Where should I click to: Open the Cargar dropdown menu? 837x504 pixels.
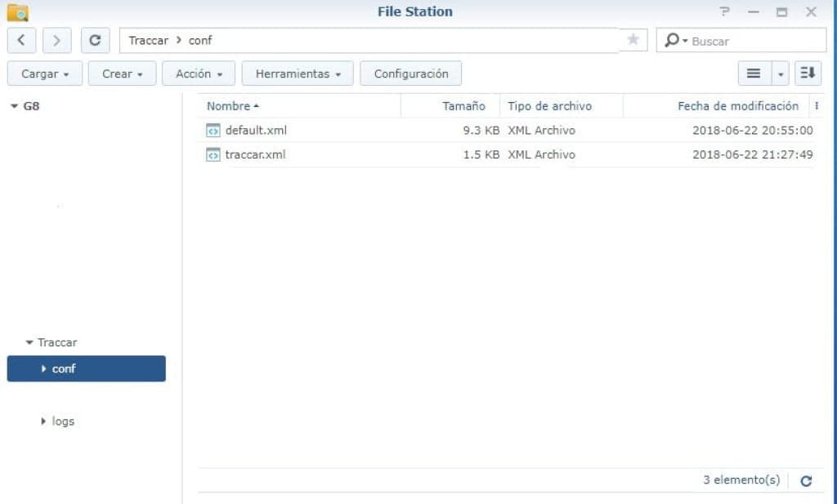(x=45, y=74)
